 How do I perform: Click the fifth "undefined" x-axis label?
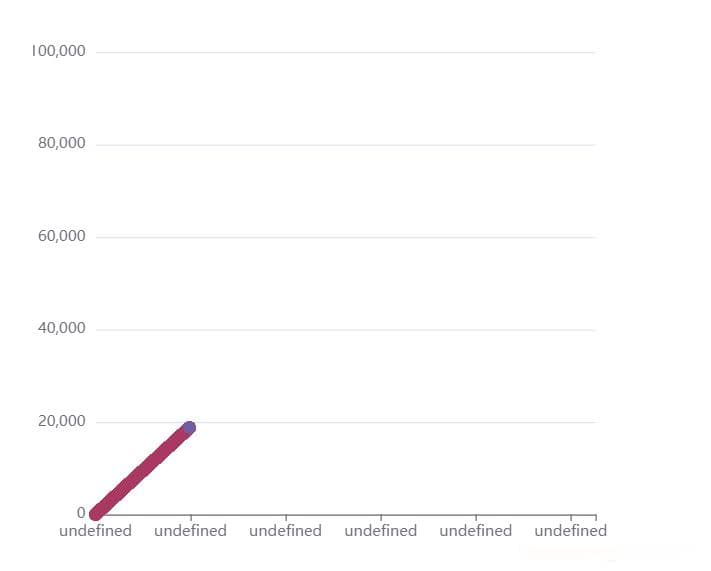[476, 531]
